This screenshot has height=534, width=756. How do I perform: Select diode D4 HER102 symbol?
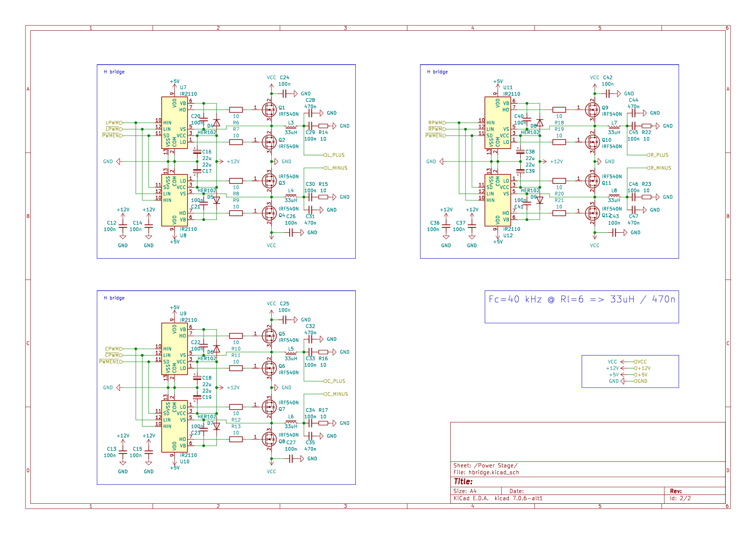[216, 123]
